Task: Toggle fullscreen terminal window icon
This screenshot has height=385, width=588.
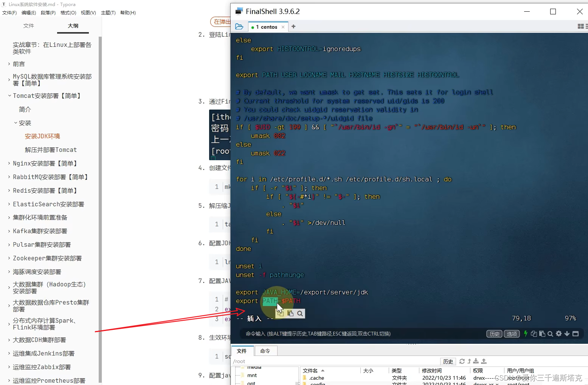Action: [576, 334]
